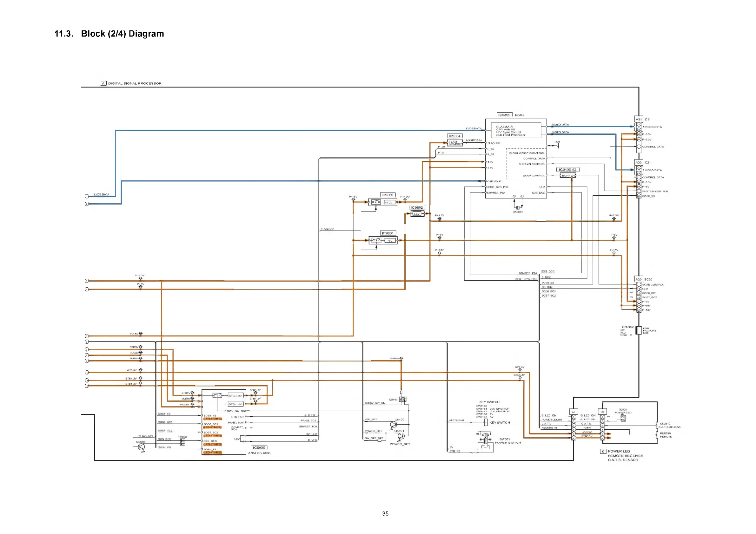Click the Q5101 POWER_DET transistor symbol
Image resolution: width=756 pixels, height=534 pixels.
point(401,437)
